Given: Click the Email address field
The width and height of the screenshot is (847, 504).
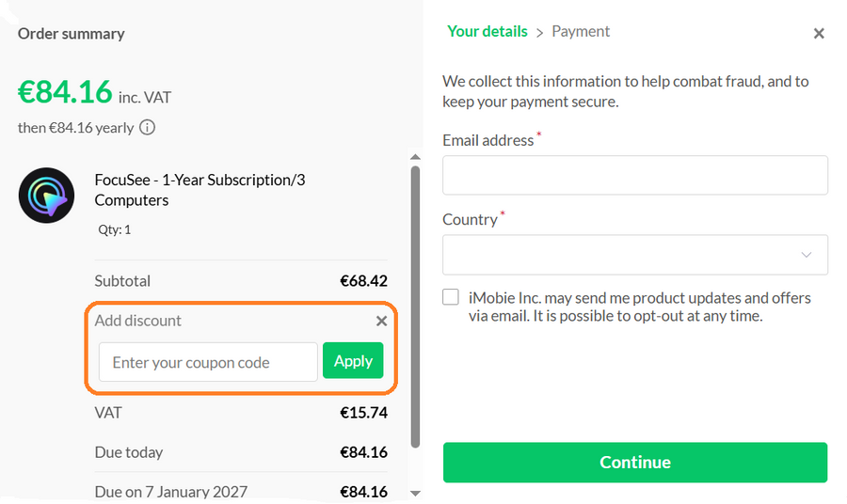Looking at the screenshot, I should coord(634,176).
